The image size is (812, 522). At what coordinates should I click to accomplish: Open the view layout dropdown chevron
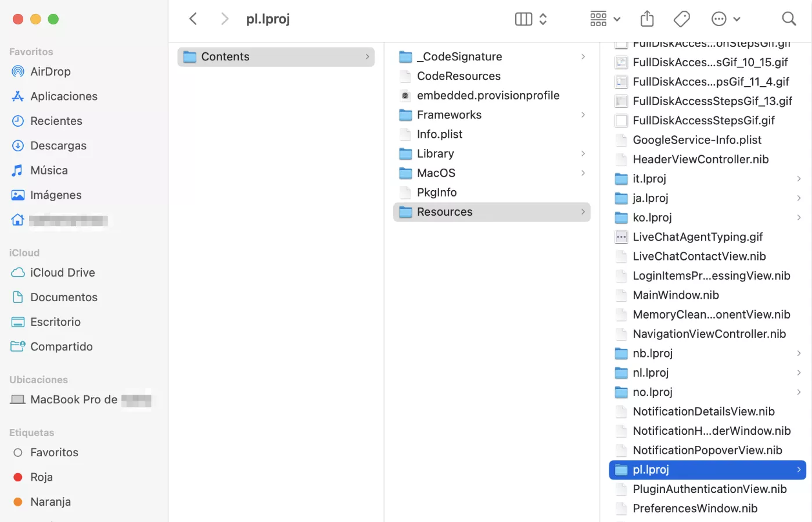tap(542, 19)
